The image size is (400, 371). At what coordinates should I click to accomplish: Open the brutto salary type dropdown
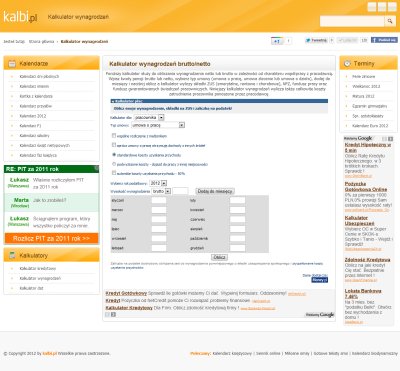161,191
